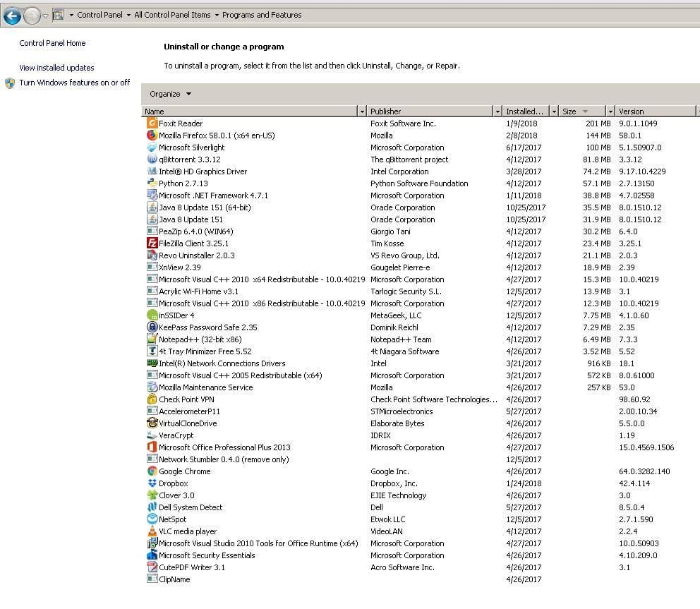Open the Publisher column dropdown arrow
The height and width of the screenshot is (609, 700).
click(x=497, y=111)
